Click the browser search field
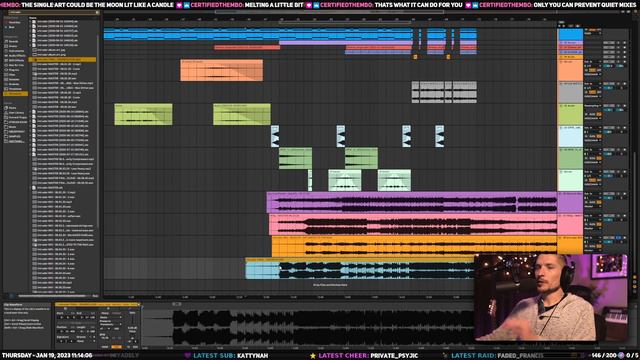Image resolution: width=640 pixels, height=360 pixels. point(53,13)
